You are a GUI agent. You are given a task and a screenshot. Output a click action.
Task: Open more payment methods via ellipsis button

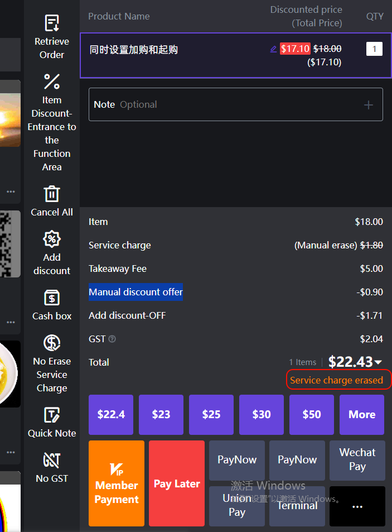[357, 506]
